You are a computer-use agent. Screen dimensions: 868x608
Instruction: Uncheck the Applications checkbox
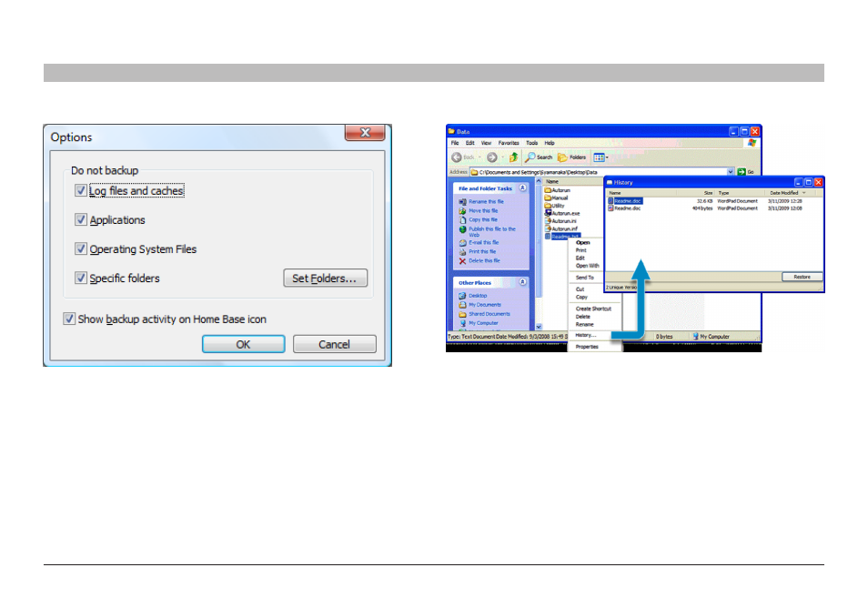point(81,220)
